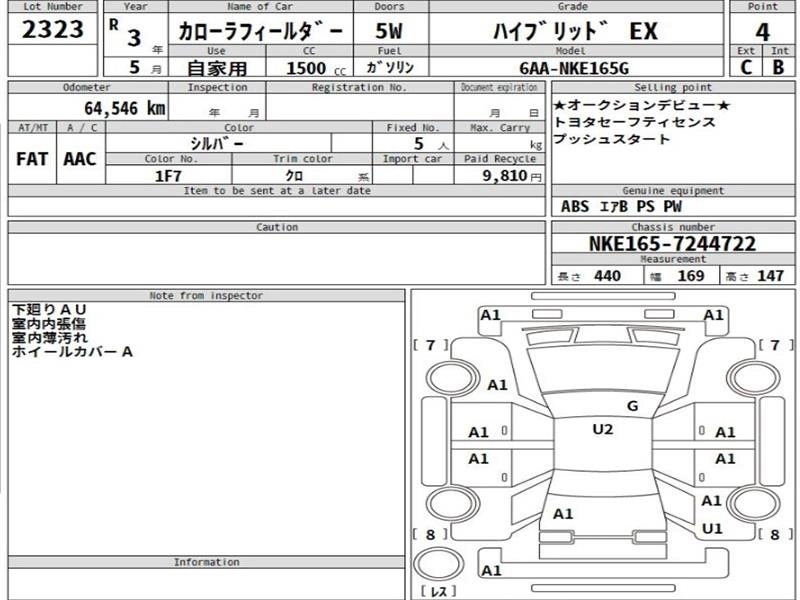Click the Caution section header
The height and width of the screenshot is (600, 800).
click(277, 227)
